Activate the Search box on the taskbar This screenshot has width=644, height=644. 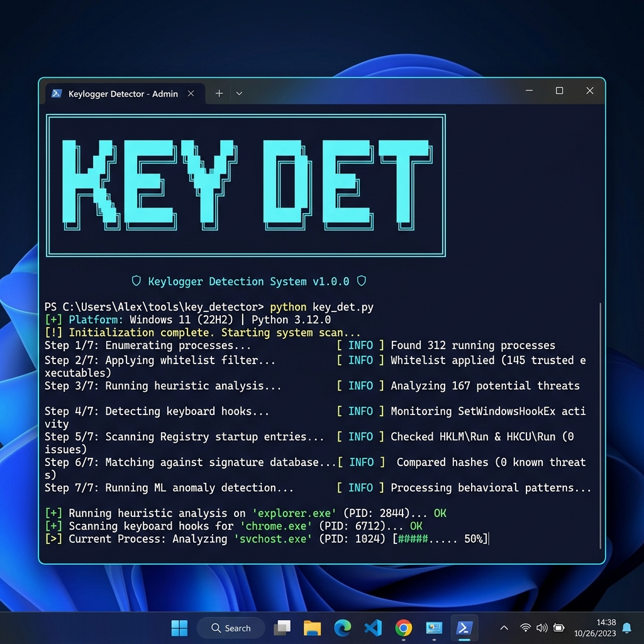pos(231,628)
